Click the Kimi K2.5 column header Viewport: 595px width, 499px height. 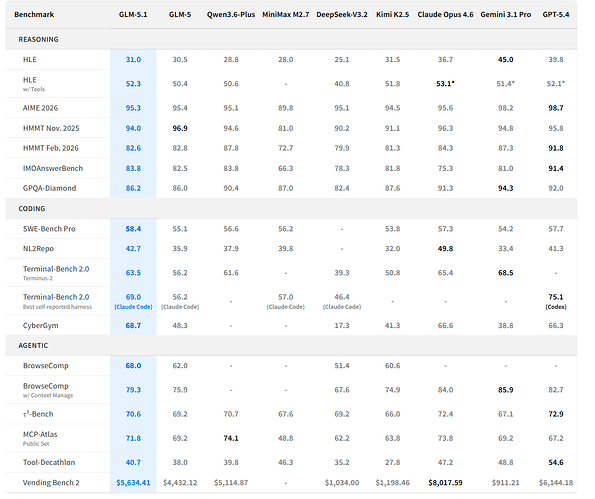[392, 14]
